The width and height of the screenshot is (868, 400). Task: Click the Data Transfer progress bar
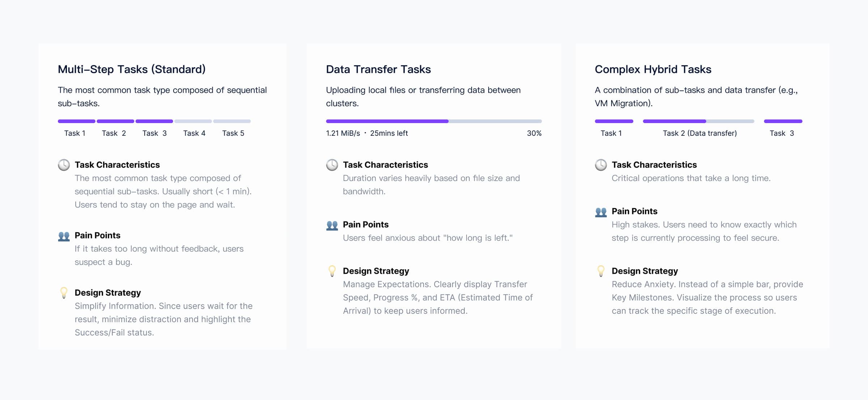pos(434,121)
